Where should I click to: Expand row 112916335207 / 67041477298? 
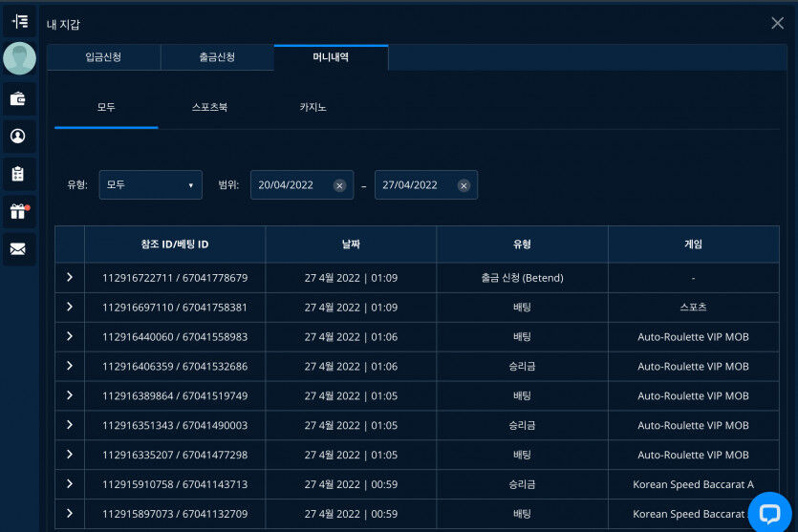click(70, 455)
